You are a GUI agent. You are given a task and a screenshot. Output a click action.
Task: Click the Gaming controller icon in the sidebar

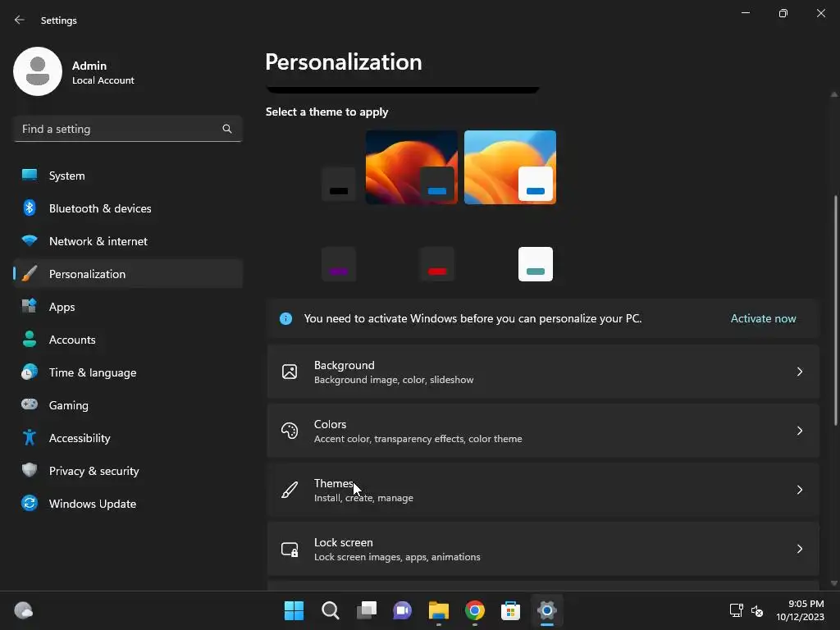30,404
